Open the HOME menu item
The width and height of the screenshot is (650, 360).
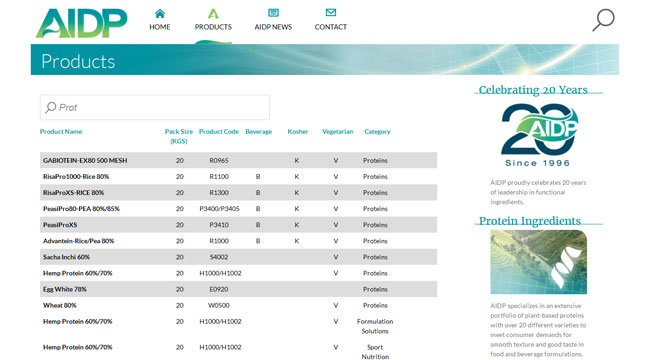click(x=160, y=27)
